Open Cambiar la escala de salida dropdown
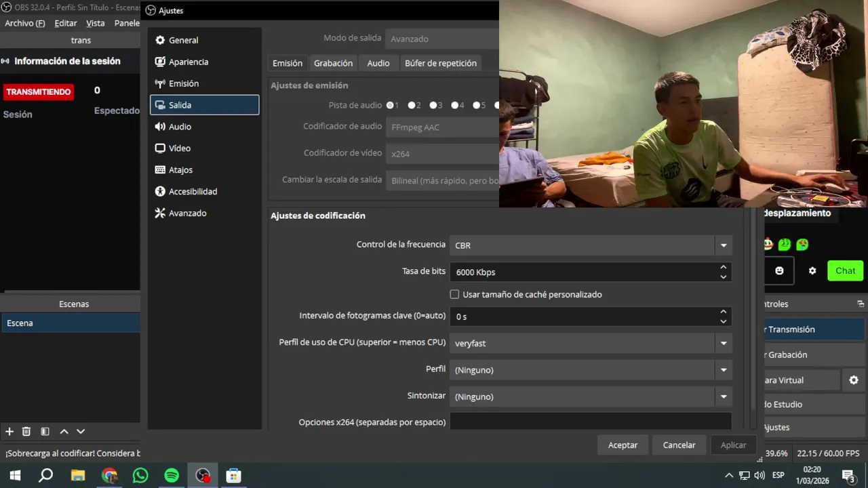868x488 pixels. (x=442, y=181)
